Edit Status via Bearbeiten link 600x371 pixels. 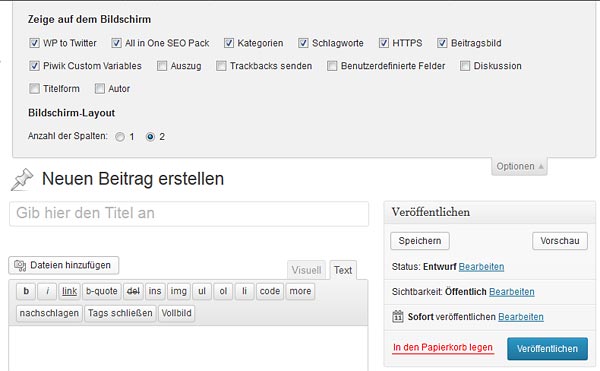click(481, 267)
